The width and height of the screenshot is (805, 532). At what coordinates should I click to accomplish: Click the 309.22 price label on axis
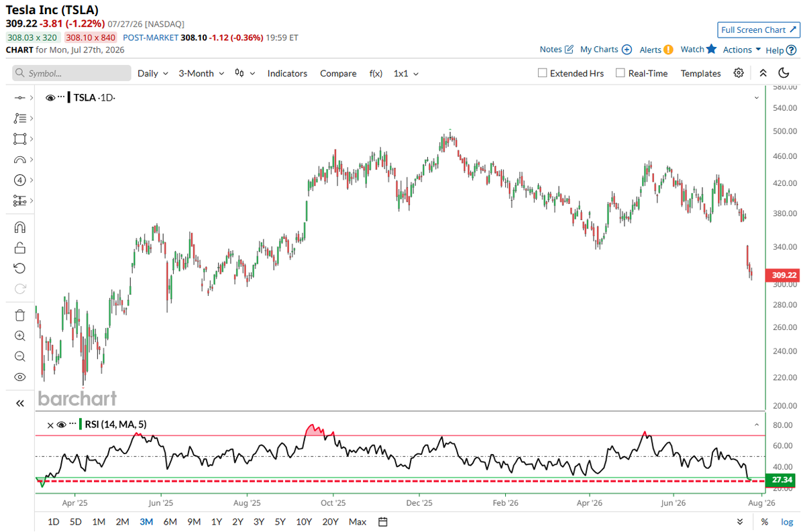[x=783, y=275]
